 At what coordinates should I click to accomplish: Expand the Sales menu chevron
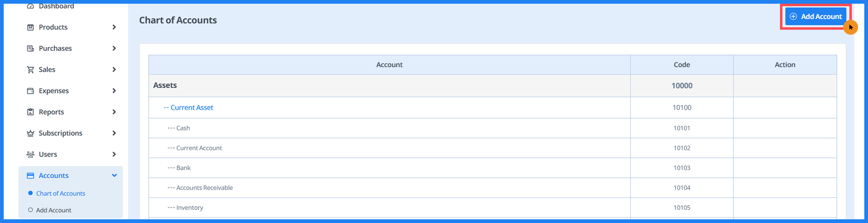(114, 70)
